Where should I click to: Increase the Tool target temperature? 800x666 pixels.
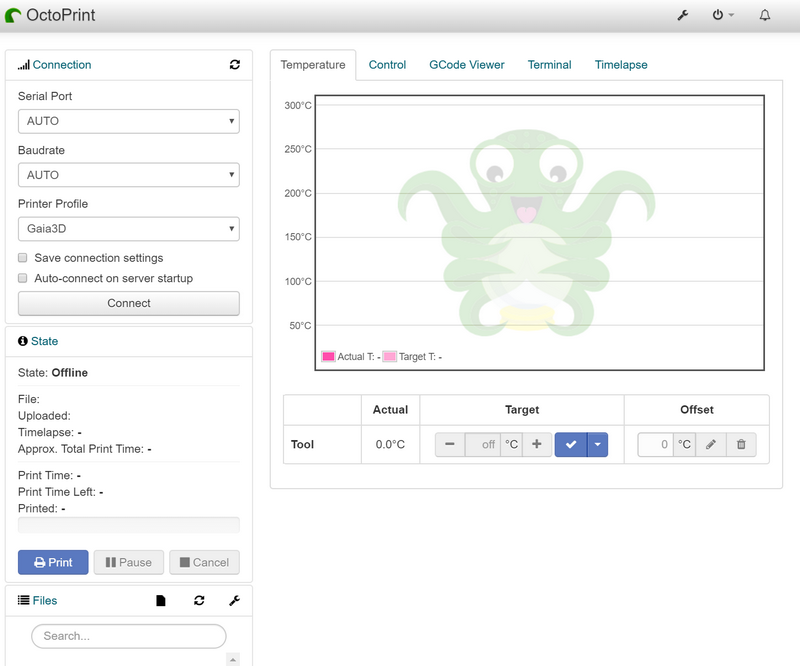537,445
